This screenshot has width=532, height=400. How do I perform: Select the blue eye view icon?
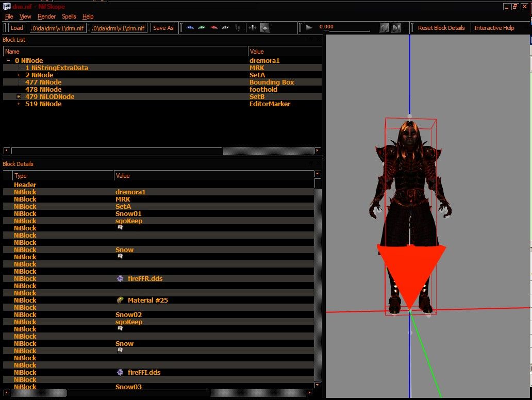190,28
